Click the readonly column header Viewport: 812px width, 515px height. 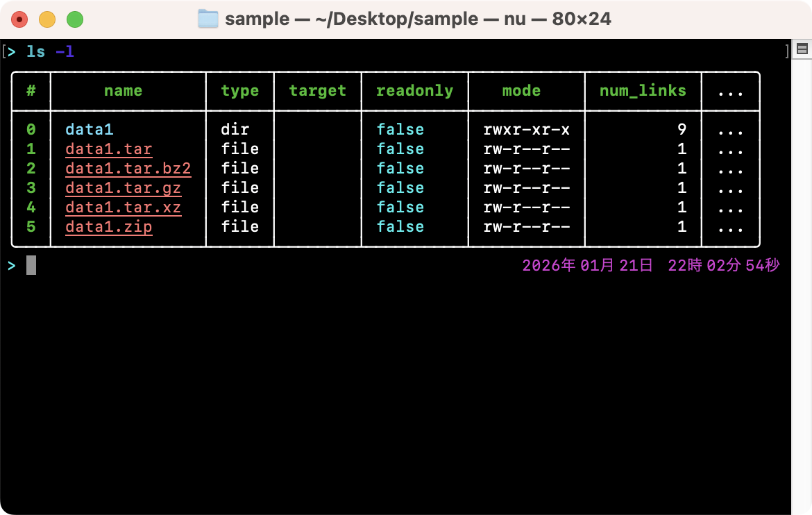coord(414,91)
